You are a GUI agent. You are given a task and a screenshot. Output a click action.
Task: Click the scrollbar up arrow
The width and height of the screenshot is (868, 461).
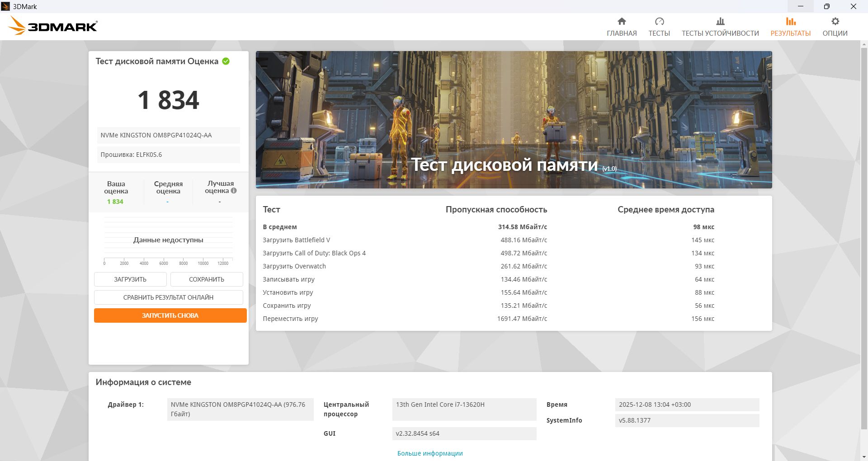[x=864, y=45]
